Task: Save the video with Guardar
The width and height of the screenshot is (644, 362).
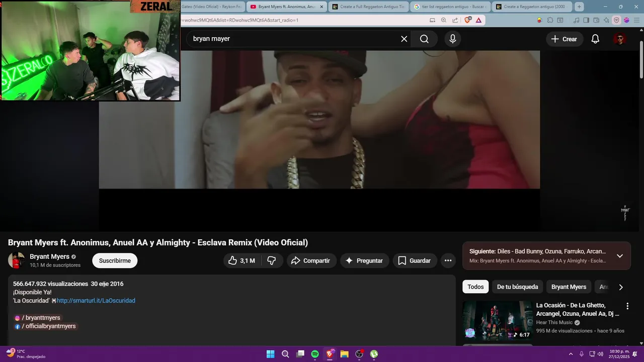Action: tap(415, 260)
